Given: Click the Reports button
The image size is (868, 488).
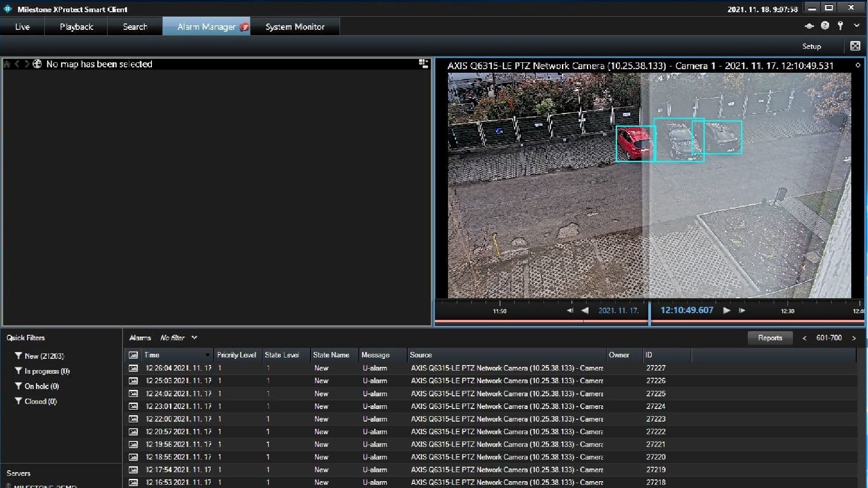Looking at the screenshot, I should (770, 338).
